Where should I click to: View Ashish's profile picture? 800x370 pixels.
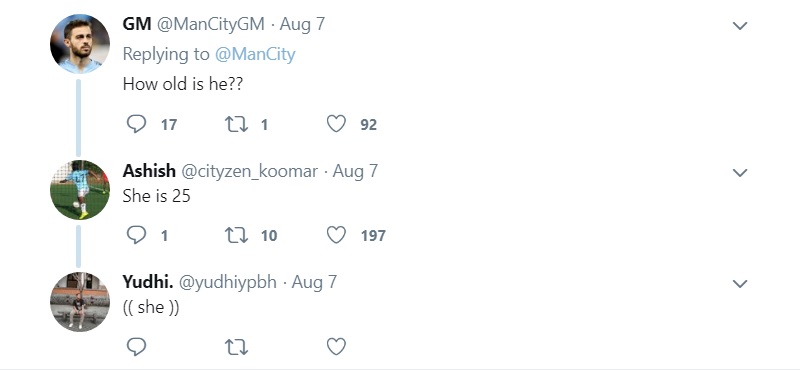pos(80,190)
